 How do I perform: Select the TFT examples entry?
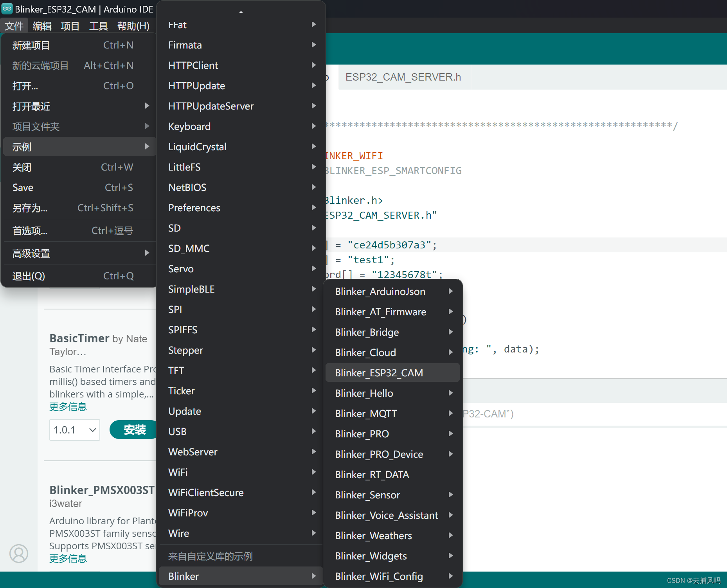[x=241, y=370]
